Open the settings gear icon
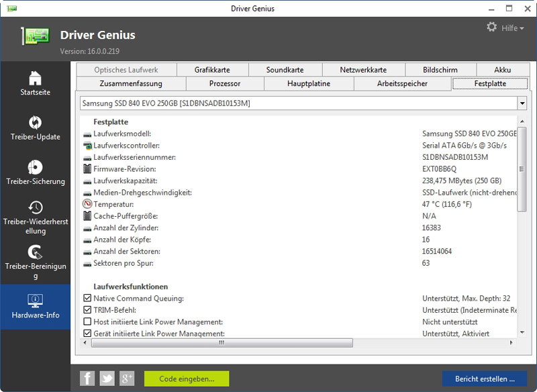Image resolution: width=537 pixels, height=392 pixels. [492, 28]
